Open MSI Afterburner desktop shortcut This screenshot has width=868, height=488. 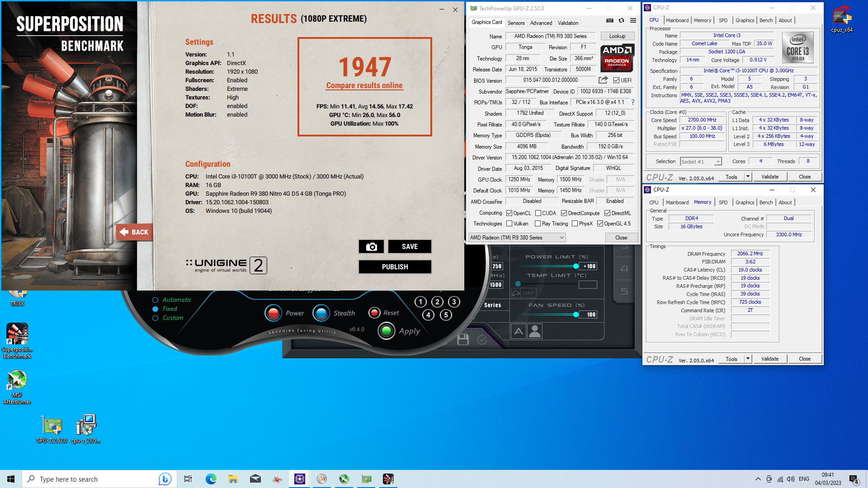pyautogui.click(x=17, y=387)
